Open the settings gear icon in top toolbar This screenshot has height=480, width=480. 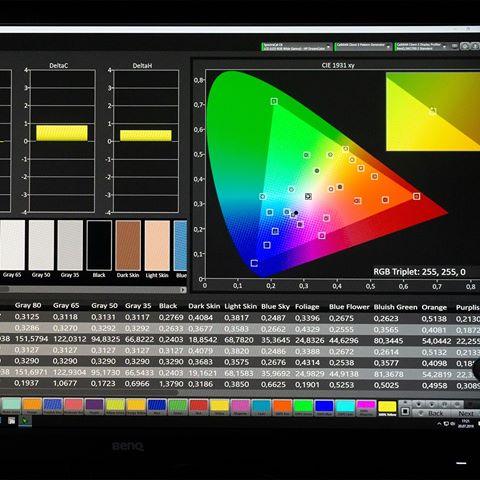pyautogui.click(x=465, y=46)
